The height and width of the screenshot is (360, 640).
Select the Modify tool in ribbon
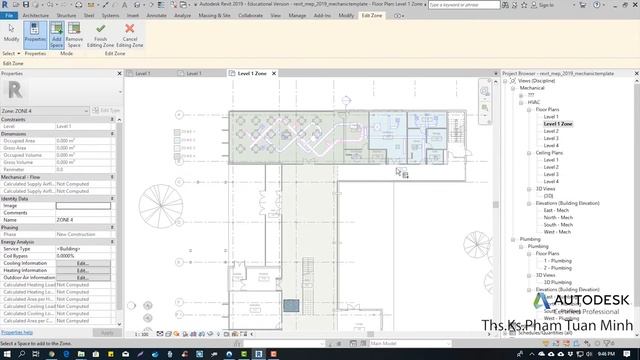tap(11, 33)
